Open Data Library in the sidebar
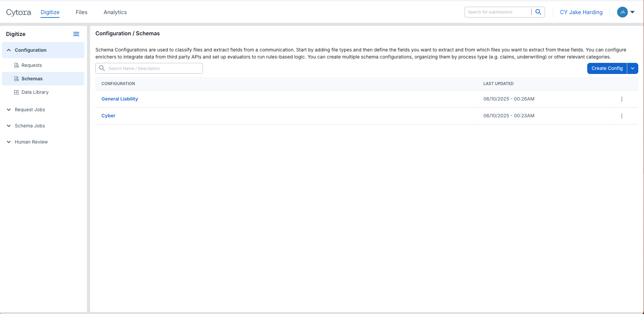This screenshot has height=314, width=644. pyautogui.click(x=35, y=92)
